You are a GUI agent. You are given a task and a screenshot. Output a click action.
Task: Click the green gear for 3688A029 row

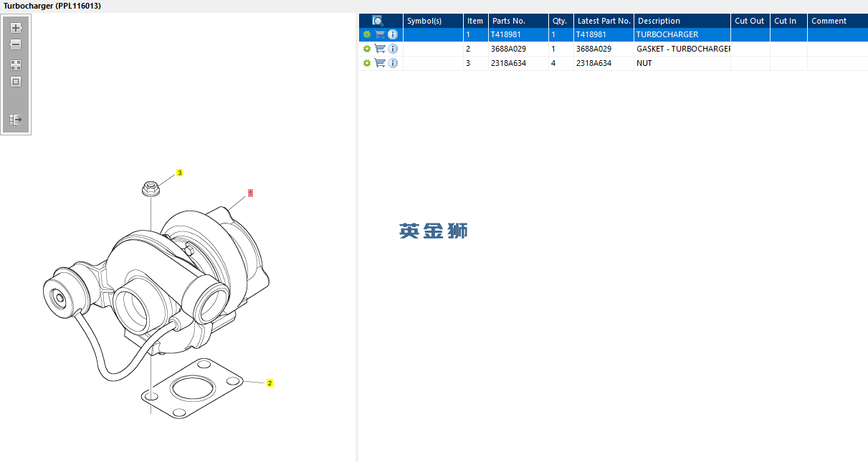[x=367, y=49]
